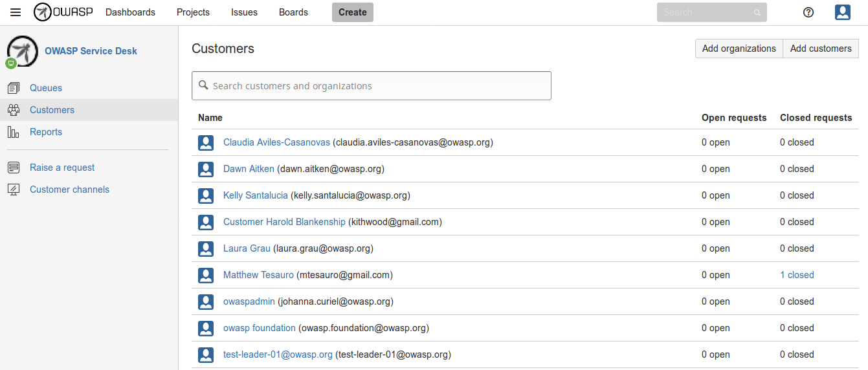Viewport: 868px width, 370px height.
Task: Click Matthew Tesauro's avatar icon
Action: click(206, 275)
